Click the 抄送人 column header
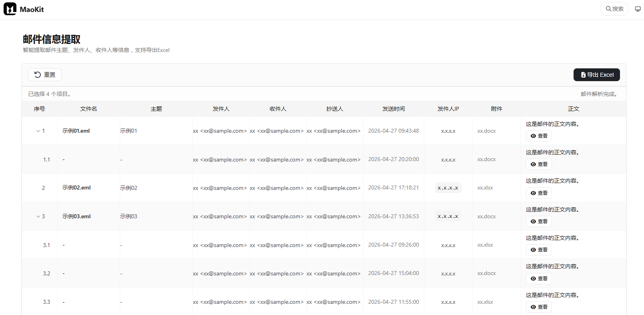The image size is (644, 315). (x=335, y=109)
